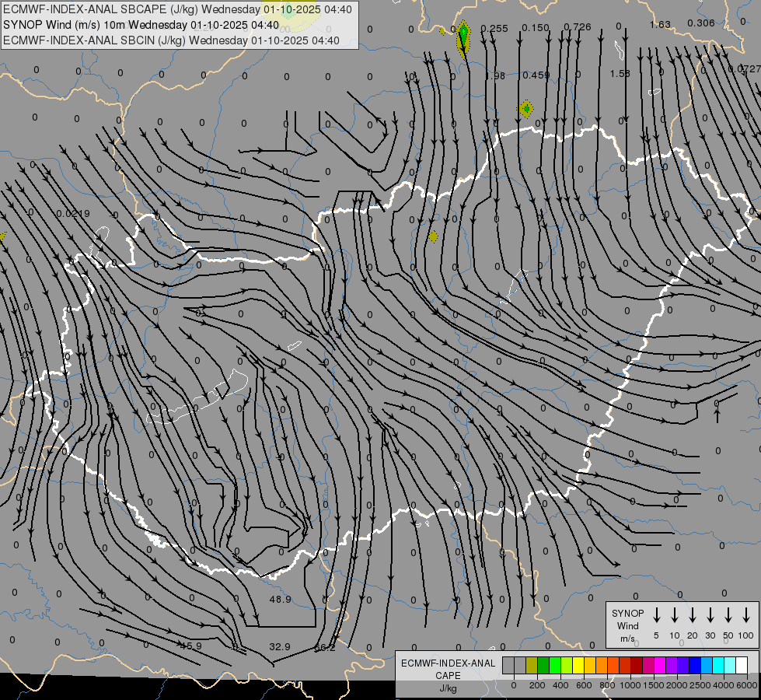Select the dark red 1000 J/kg swatch
This screenshot has height=700, width=761.
click(x=637, y=666)
